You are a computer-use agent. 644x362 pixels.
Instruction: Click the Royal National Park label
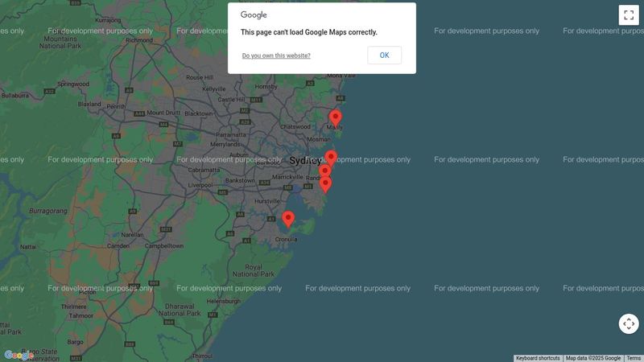254,270
